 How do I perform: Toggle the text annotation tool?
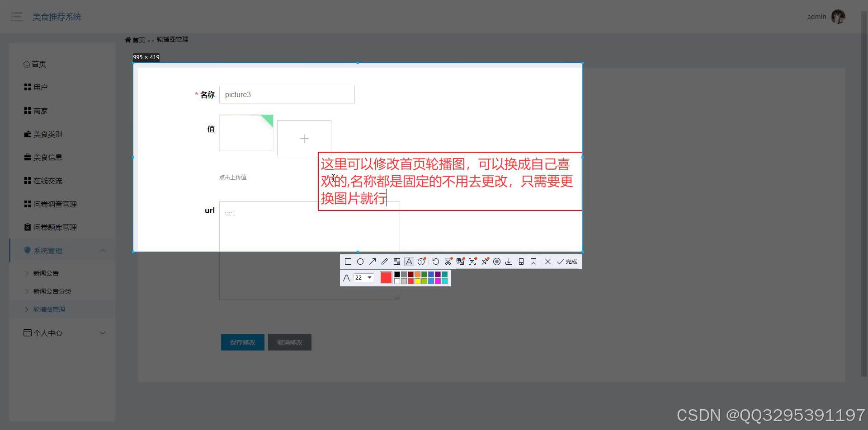click(x=409, y=262)
